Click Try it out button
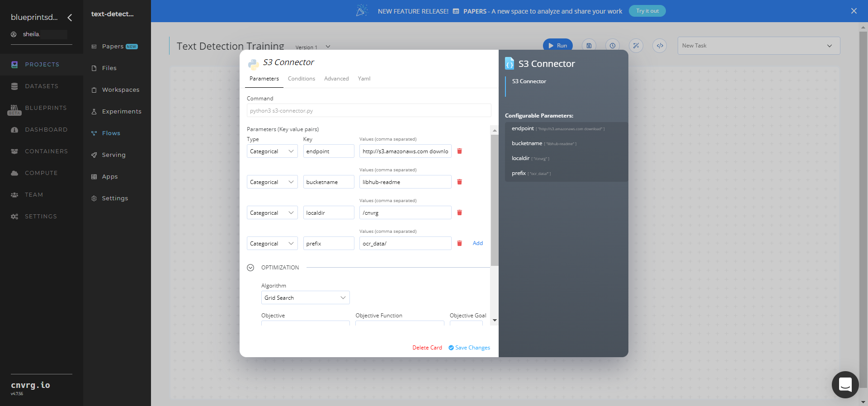The image size is (868, 406). point(647,11)
